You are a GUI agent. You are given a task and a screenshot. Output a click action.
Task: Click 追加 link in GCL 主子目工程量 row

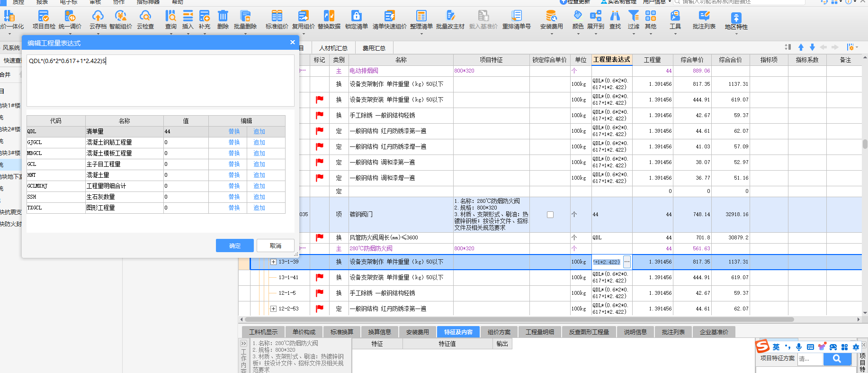point(259,164)
